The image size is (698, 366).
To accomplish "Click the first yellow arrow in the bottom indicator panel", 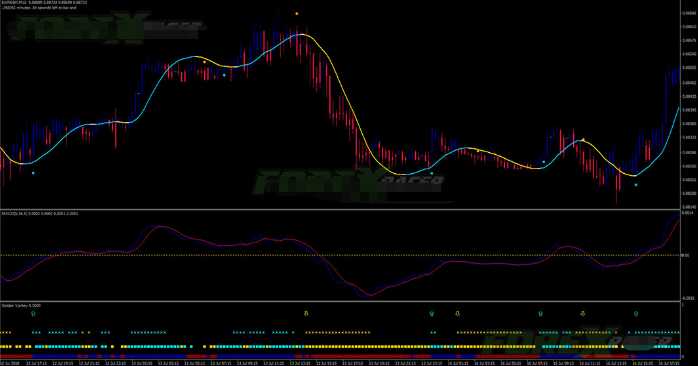I will point(306,313).
